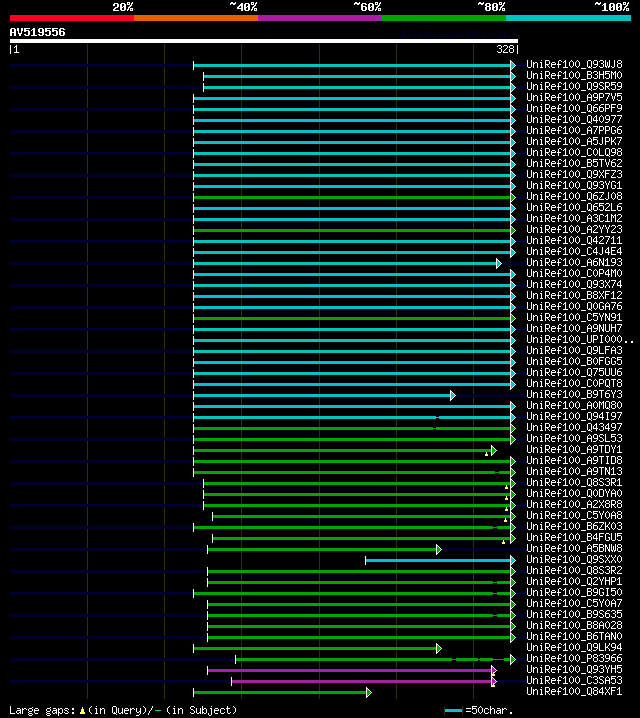This screenshot has height=718, width=640.
Task: Open the UniRef100_A3C1M2 hit
Action: (574, 218)
